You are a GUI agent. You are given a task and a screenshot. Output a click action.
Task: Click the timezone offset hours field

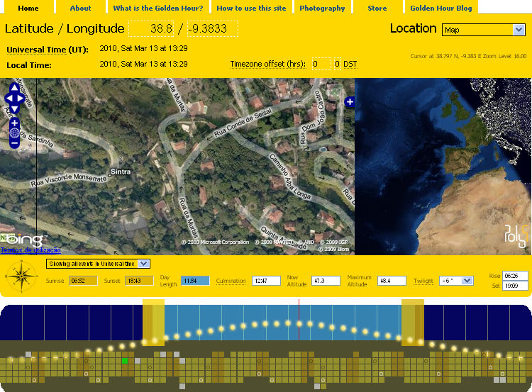tap(321, 64)
